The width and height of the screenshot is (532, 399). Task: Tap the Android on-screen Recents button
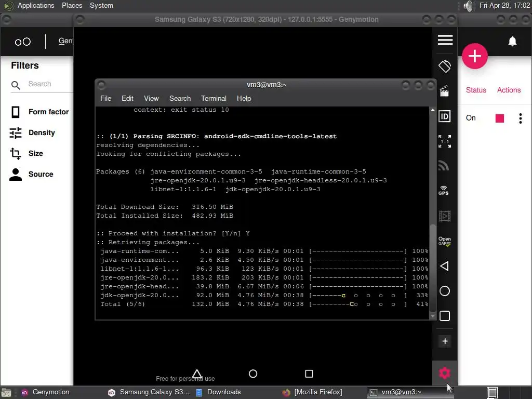pyautogui.click(x=309, y=374)
